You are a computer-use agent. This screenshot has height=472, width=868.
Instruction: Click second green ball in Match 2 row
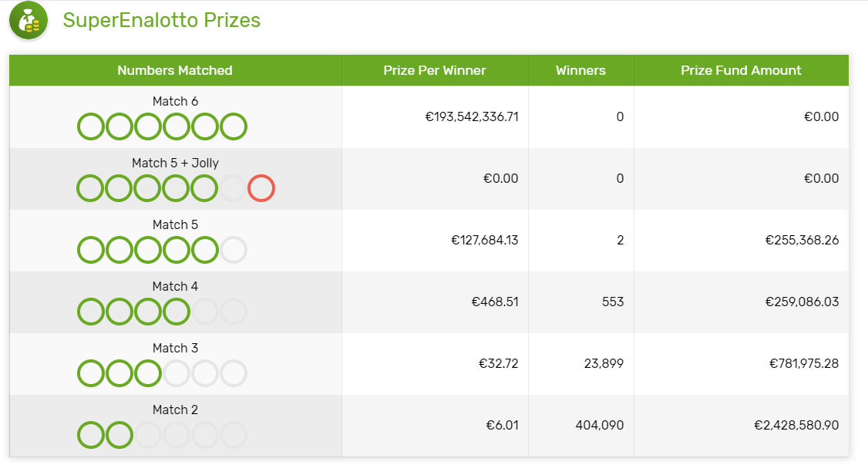119,435
